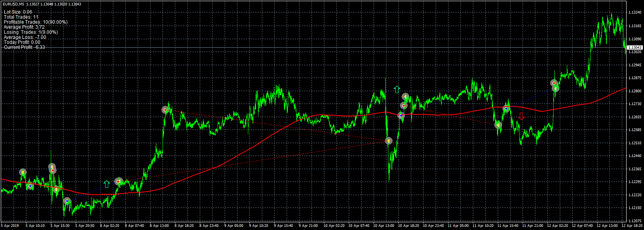The image size is (644, 230).
Task: Click the red down arrow near 11 Apr 21:00
Action: [x=521, y=116]
